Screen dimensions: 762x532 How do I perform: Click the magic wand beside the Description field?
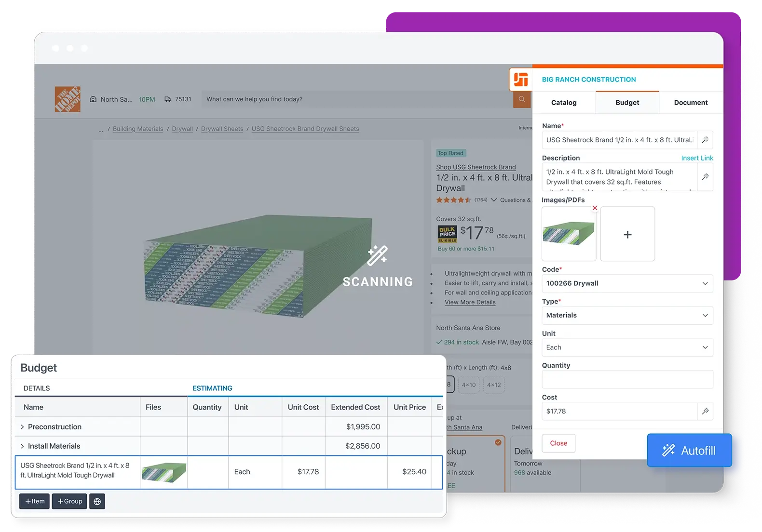point(705,177)
